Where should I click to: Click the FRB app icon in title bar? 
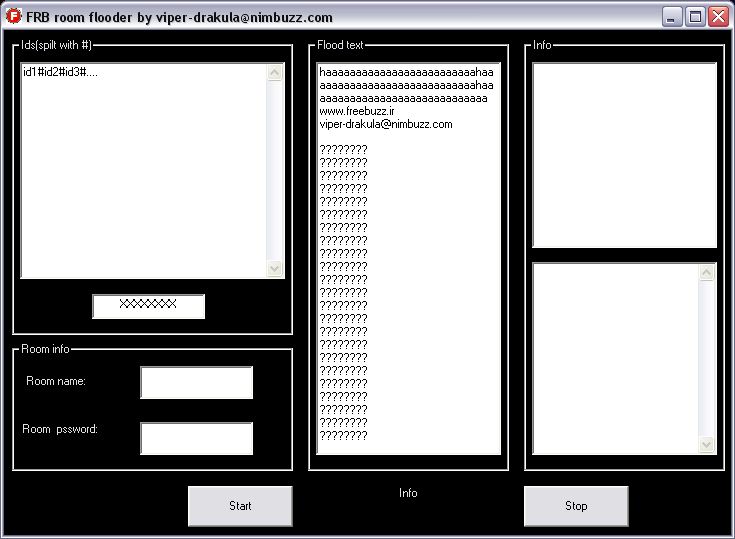pyautogui.click(x=13, y=16)
